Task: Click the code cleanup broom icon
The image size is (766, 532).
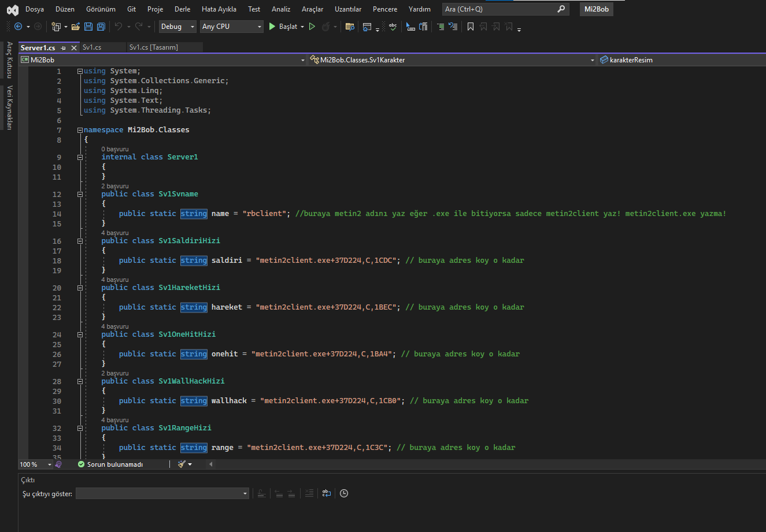Action: (x=182, y=464)
